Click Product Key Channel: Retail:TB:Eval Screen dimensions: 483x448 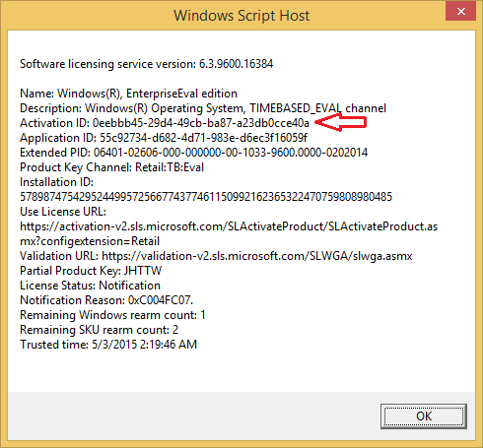(112, 167)
